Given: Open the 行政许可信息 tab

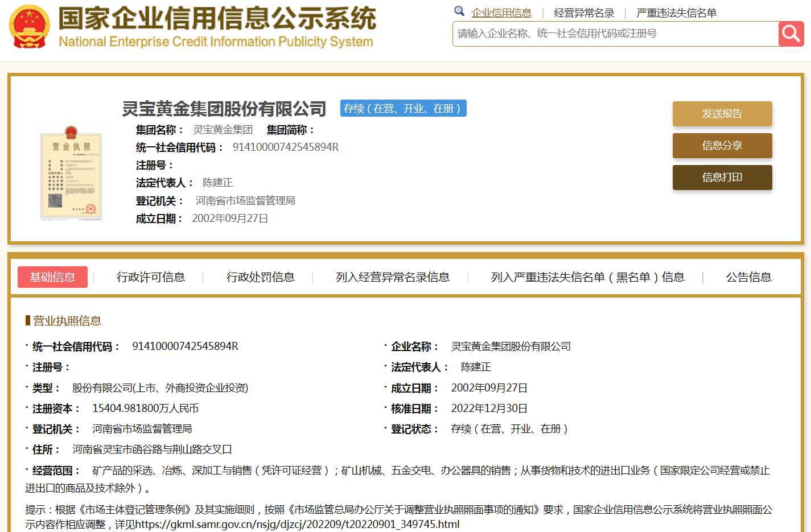Looking at the screenshot, I should pos(151,277).
